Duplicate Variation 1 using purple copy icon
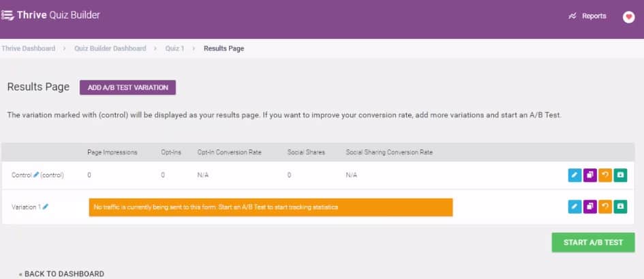This screenshot has width=644, height=279. click(589, 206)
